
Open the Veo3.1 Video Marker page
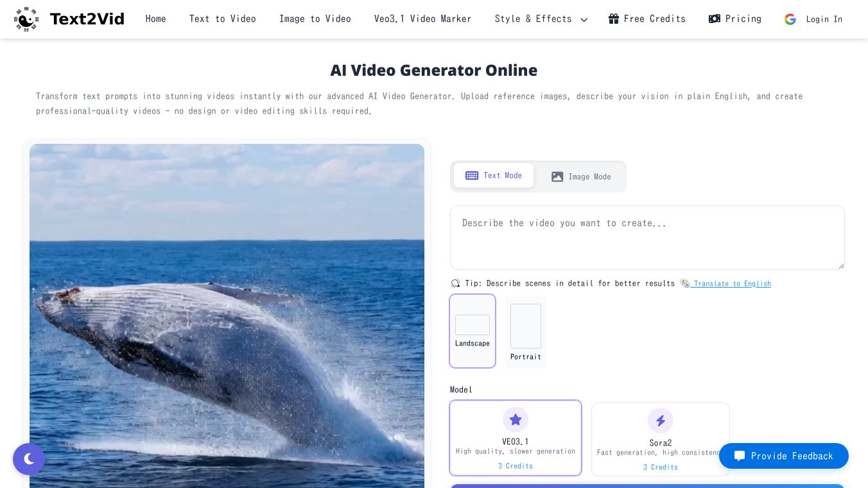[x=423, y=19]
